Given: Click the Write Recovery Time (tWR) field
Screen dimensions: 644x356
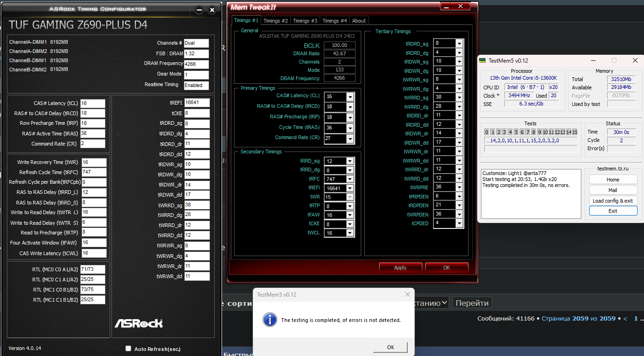Looking at the screenshot, I should (94, 163).
